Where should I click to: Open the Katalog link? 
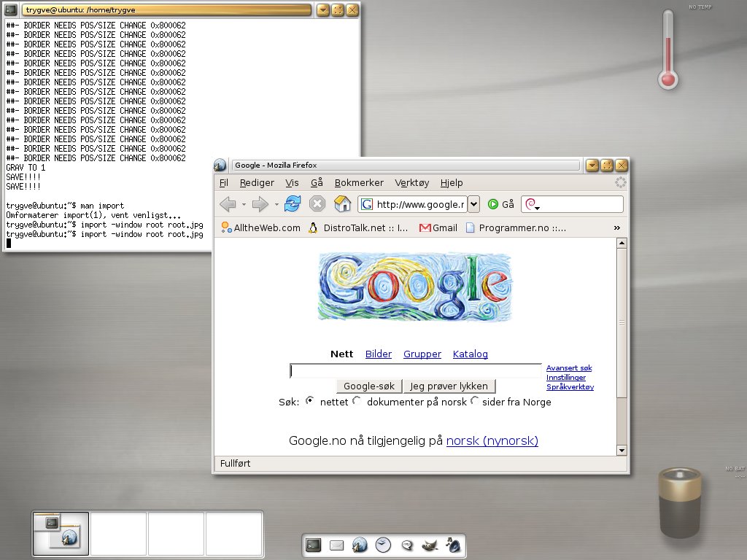(471, 354)
